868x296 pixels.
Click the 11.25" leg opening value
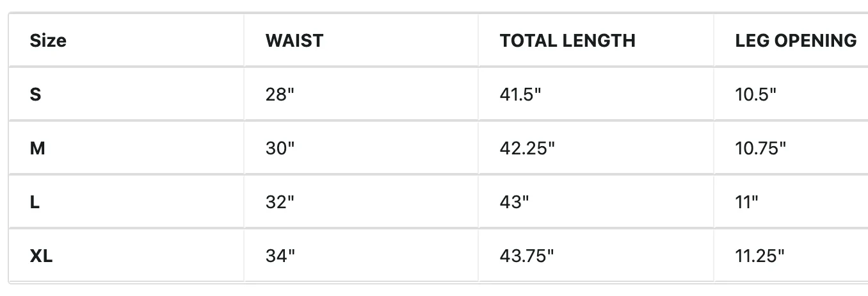point(760,256)
